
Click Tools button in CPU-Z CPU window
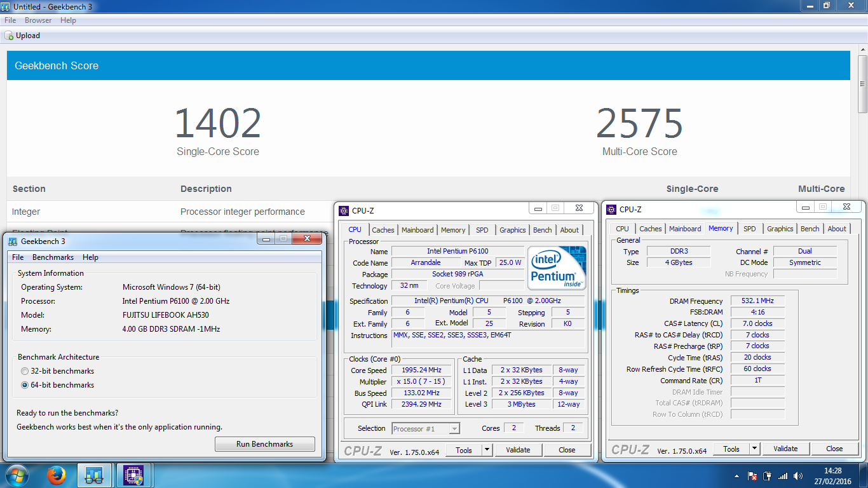(464, 450)
